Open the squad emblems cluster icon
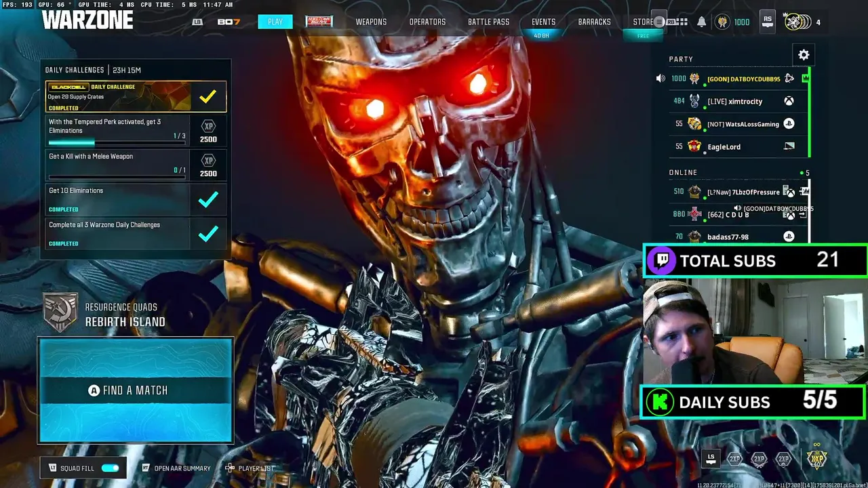868x488 pixels. click(796, 22)
